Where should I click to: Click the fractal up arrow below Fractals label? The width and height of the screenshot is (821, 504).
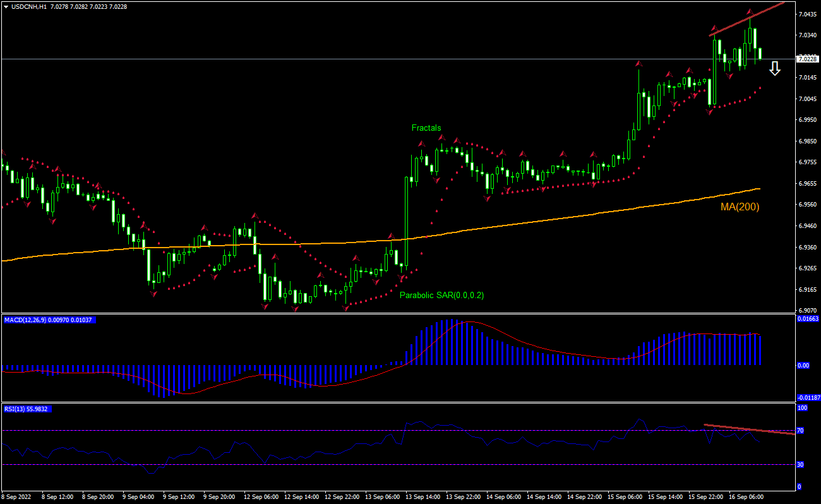click(420, 144)
